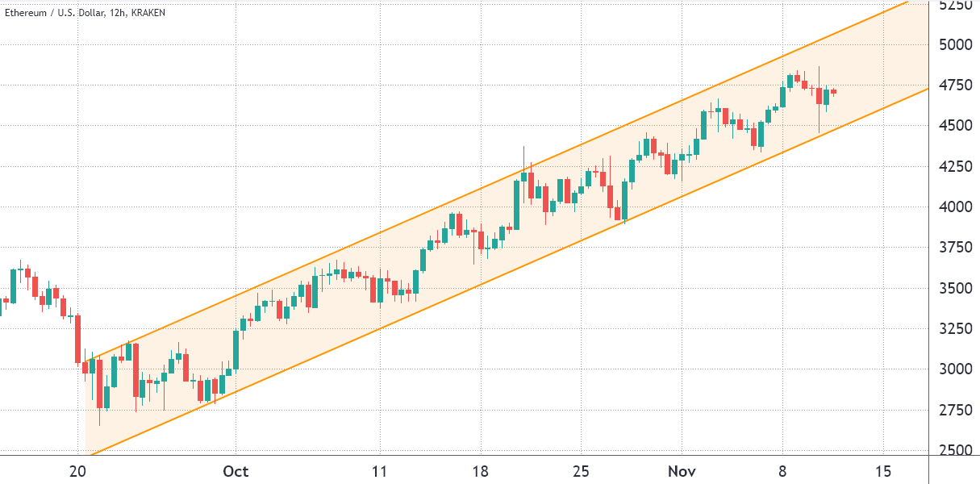Click the Nov date marker on time axis
The width and height of the screenshot is (980, 484).
point(682,471)
